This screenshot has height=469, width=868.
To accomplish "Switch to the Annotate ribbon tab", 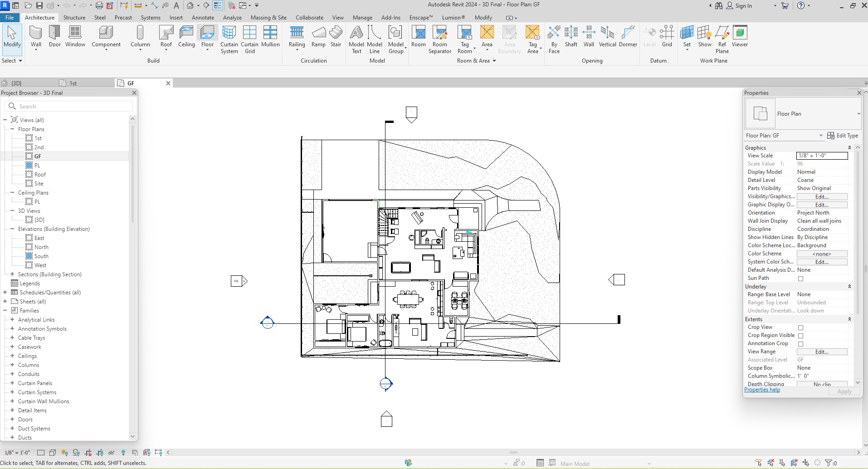I will (x=203, y=18).
